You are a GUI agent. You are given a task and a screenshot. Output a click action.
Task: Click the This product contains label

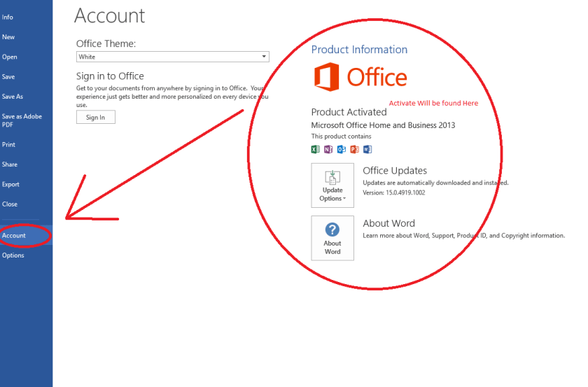coord(342,136)
